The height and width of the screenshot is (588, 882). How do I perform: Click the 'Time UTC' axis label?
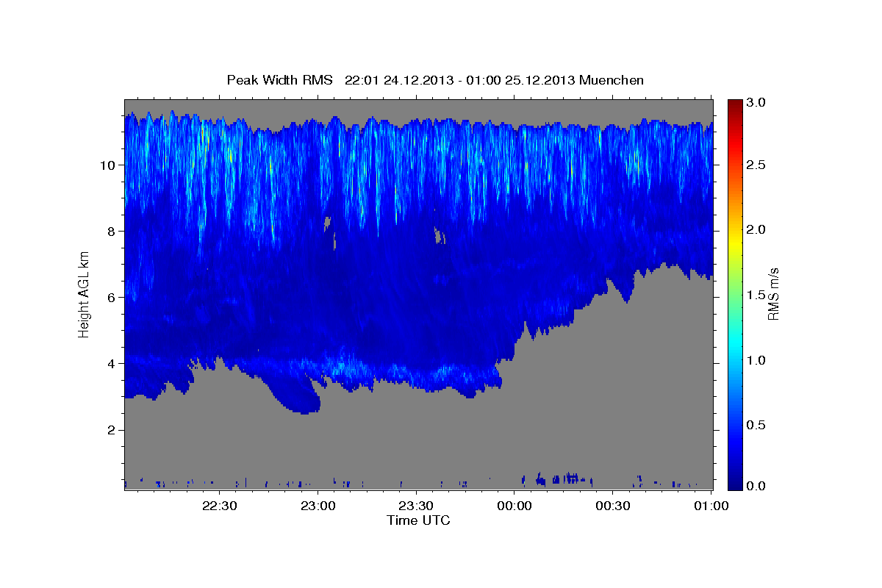[x=418, y=520]
